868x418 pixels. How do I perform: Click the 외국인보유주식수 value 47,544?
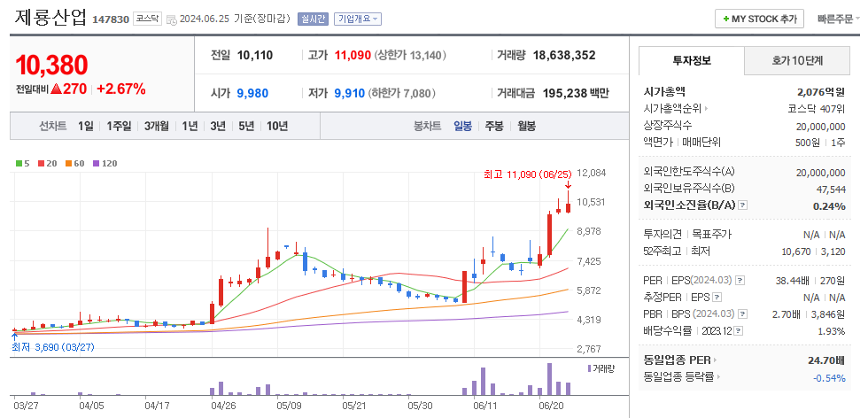(831, 190)
